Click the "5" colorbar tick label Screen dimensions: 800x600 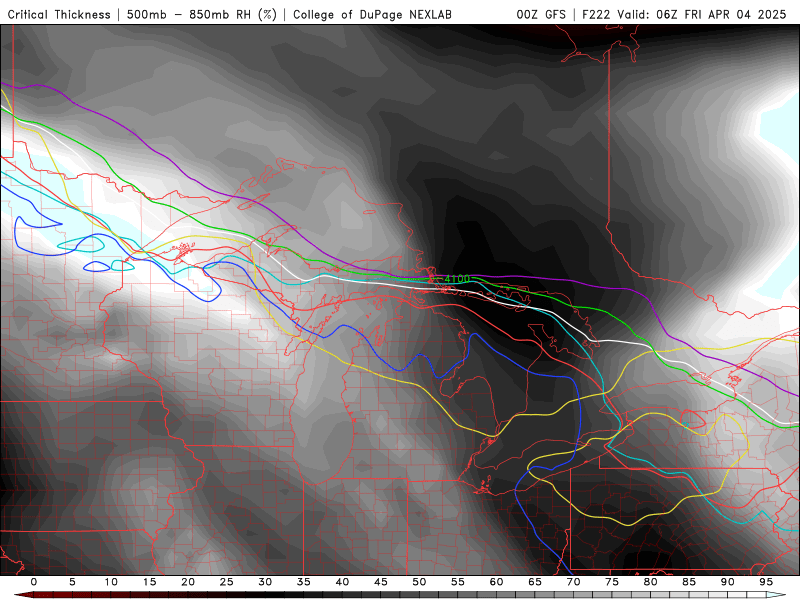point(72,582)
